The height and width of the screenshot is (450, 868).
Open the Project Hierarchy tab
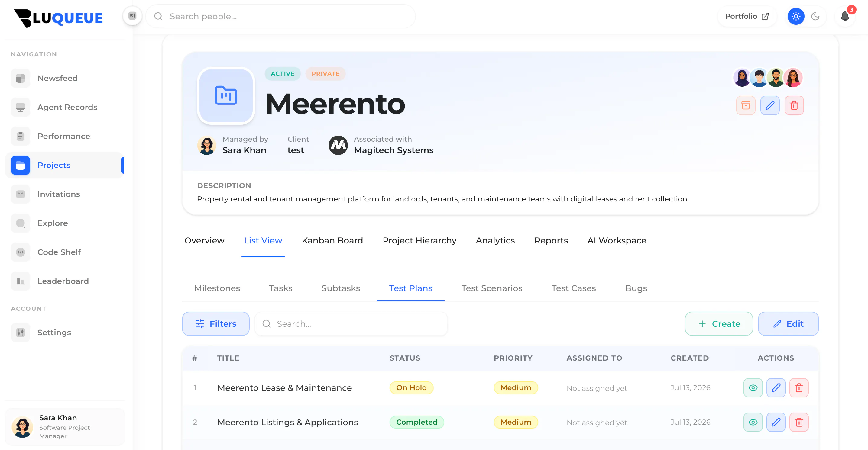(x=419, y=240)
